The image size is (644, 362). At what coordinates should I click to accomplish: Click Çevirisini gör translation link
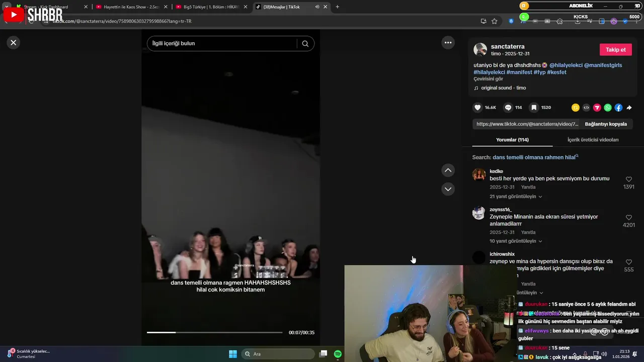point(488,79)
